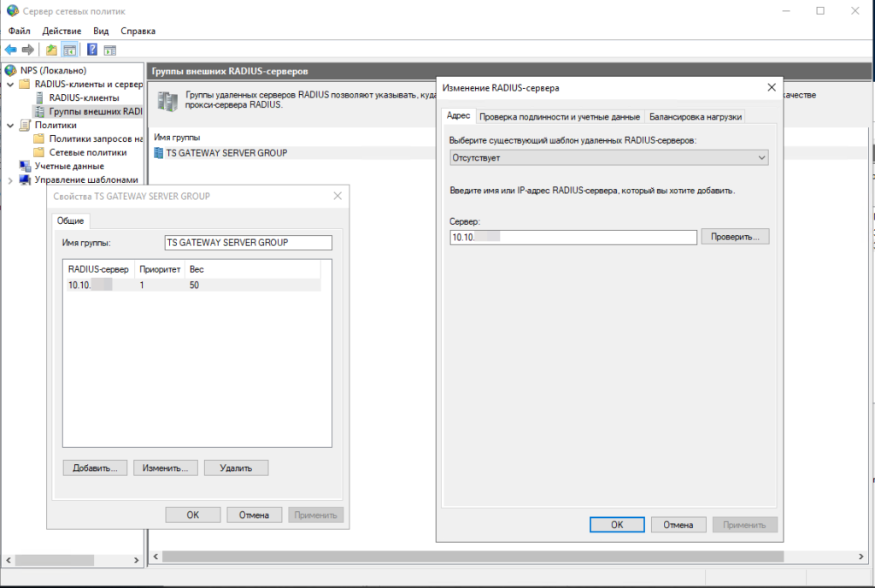Click the show/hide action pane icon
This screenshot has height=588, width=875.
[109, 50]
